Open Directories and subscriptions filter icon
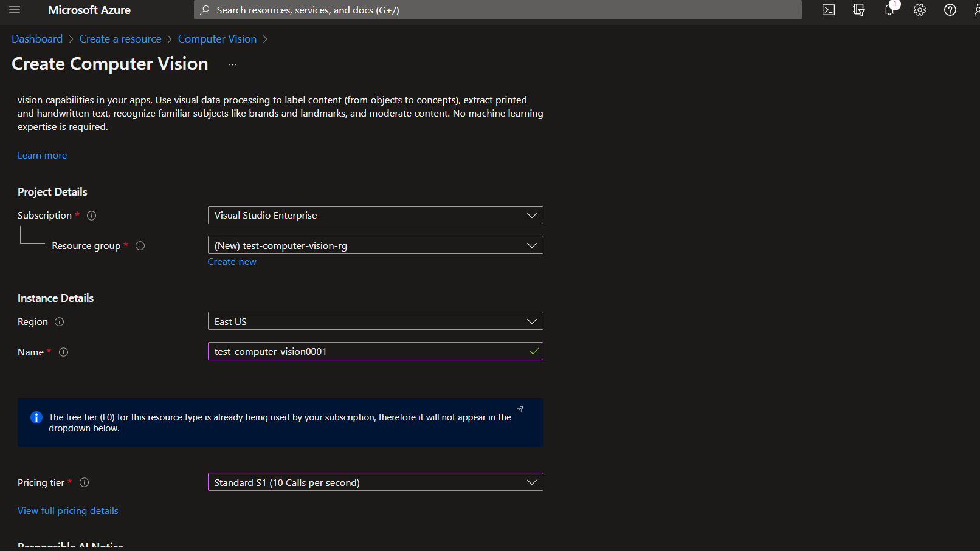The image size is (980, 551). coord(858,10)
